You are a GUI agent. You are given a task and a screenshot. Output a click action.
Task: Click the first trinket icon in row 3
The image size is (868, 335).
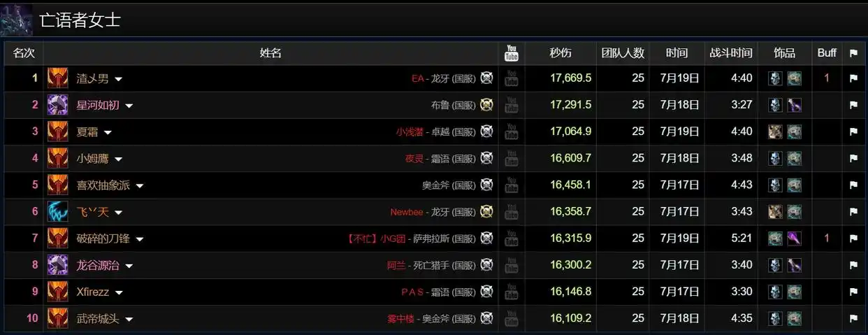coord(774,131)
